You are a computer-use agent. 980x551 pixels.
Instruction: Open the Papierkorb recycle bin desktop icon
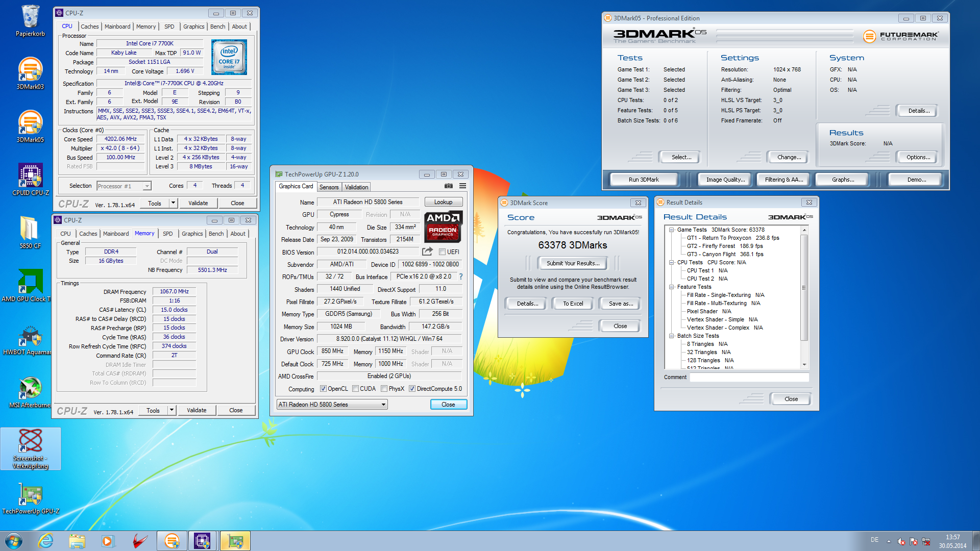pos(30,21)
